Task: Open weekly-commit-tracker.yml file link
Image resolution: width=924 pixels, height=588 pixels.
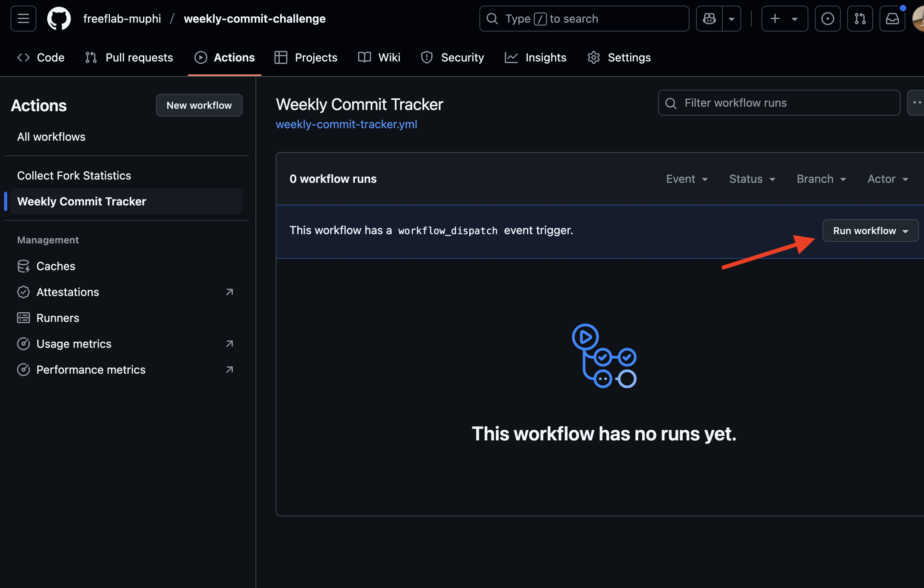Action: click(x=346, y=124)
